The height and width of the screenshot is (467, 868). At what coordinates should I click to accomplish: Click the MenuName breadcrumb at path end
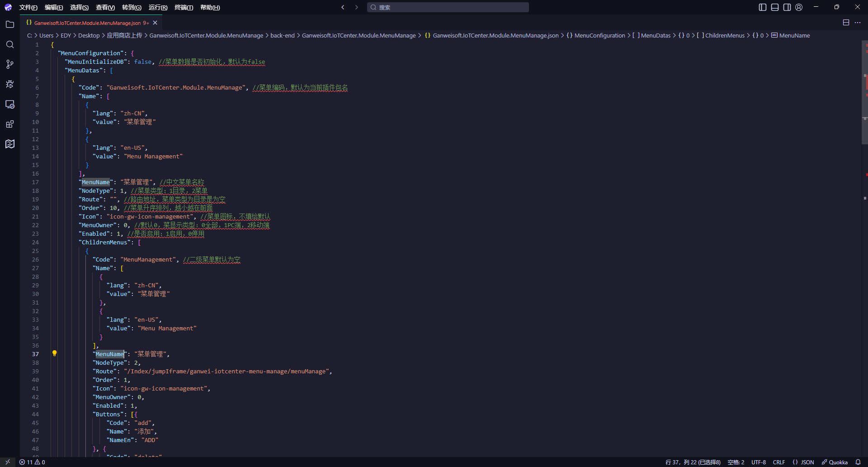click(x=791, y=35)
